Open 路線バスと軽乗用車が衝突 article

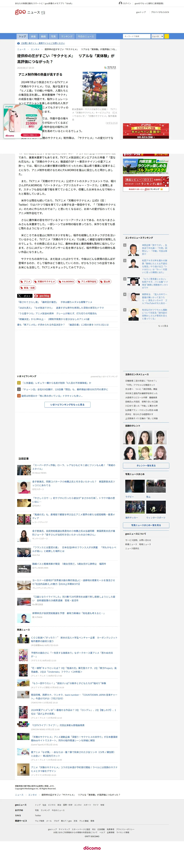coord(69,564)
